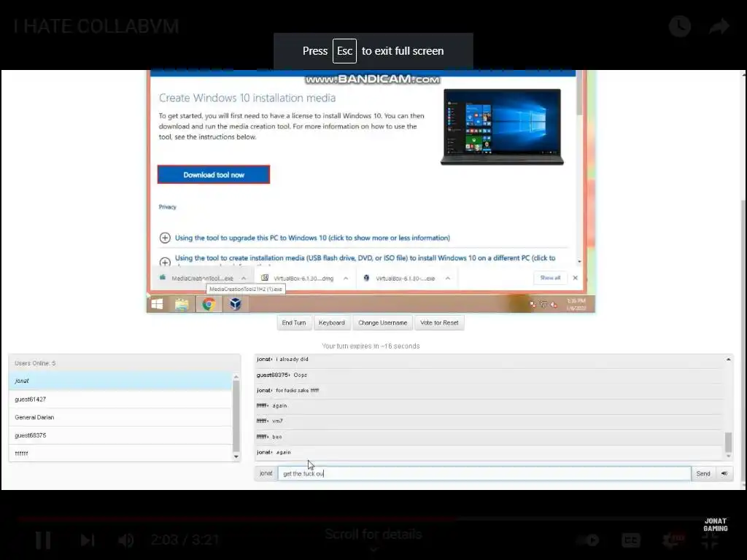Skip to the next video
747x560 pixels.
[88, 540]
